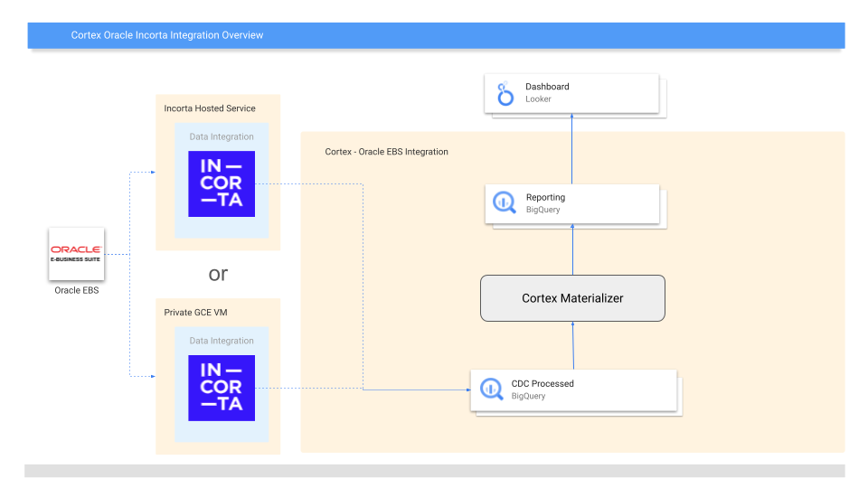Click 'Data Integration' label in the Hosted Service box
Screen dimensions: 868x488
(x=222, y=137)
